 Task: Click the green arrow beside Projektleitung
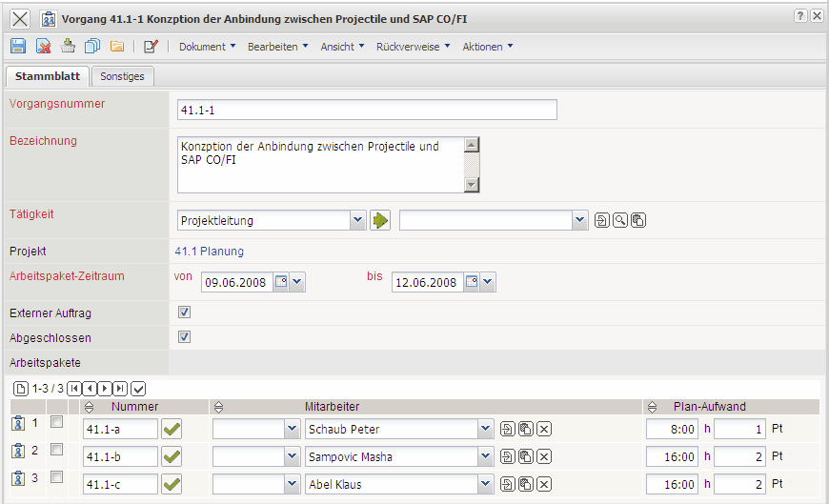pyautogui.click(x=381, y=220)
